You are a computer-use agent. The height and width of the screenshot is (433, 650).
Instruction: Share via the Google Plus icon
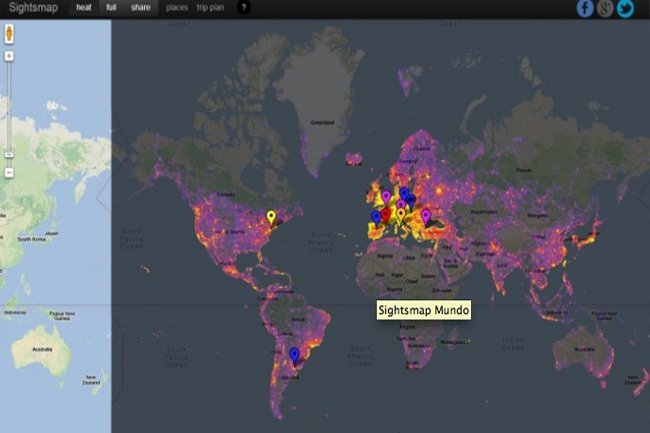click(605, 8)
